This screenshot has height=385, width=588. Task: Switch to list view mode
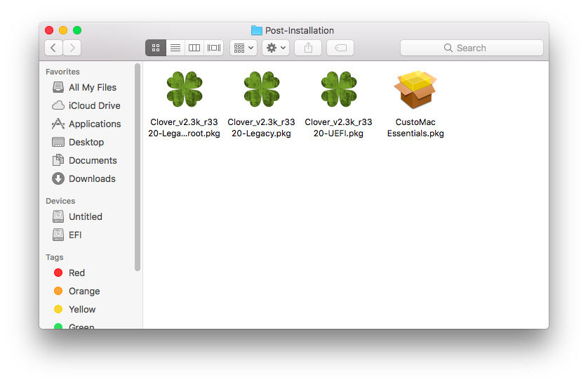175,48
